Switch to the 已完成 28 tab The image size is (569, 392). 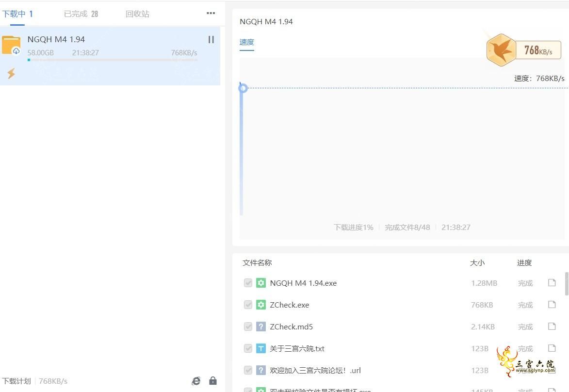tap(81, 14)
